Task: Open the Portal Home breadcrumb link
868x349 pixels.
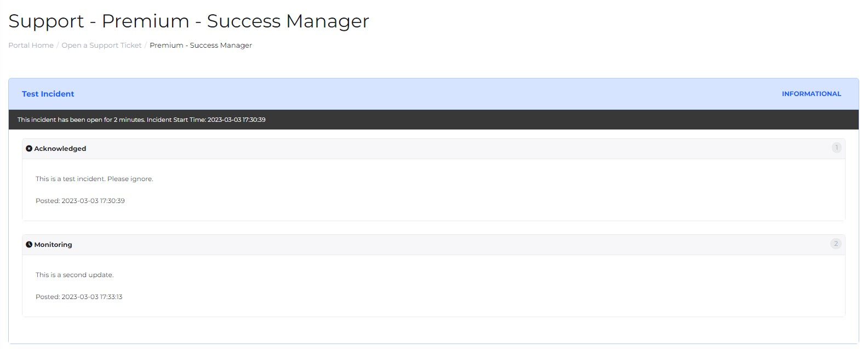Action: 31,46
